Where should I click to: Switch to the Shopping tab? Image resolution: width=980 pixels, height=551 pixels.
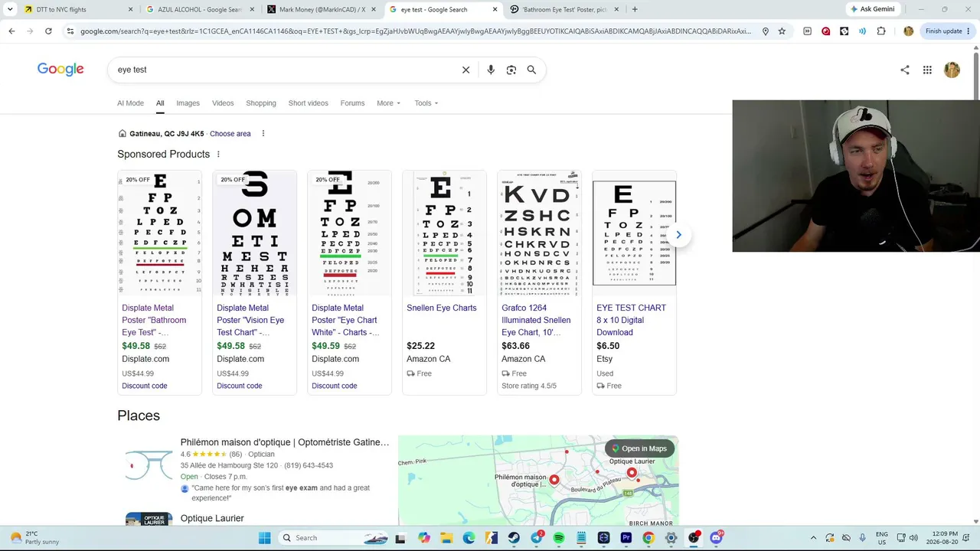[261, 103]
